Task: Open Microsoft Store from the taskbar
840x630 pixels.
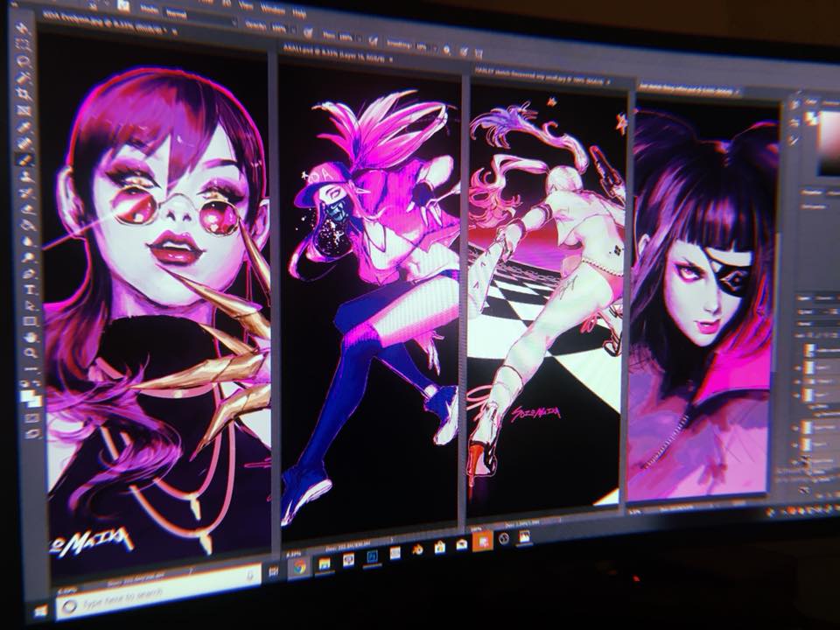Action: pyautogui.click(x=440, y=547)
